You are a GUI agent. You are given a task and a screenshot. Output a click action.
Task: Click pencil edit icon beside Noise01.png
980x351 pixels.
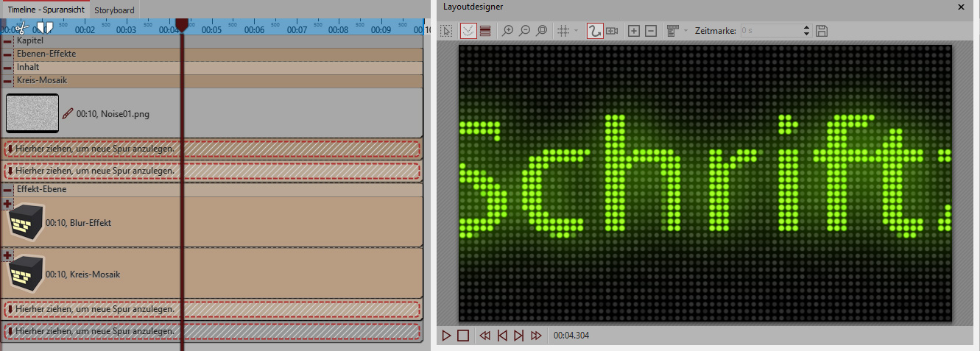pyautogui.click(x=68, y=114)
